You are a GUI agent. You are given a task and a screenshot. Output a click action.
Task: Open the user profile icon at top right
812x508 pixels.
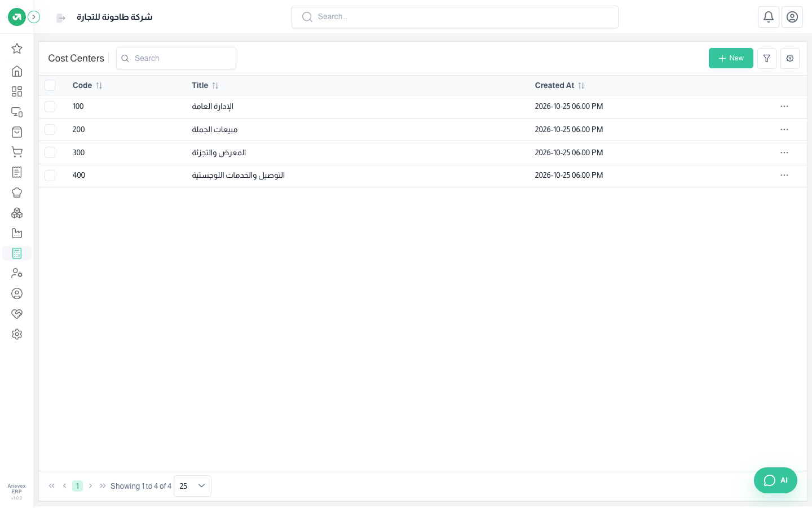[x=792, y=17]
